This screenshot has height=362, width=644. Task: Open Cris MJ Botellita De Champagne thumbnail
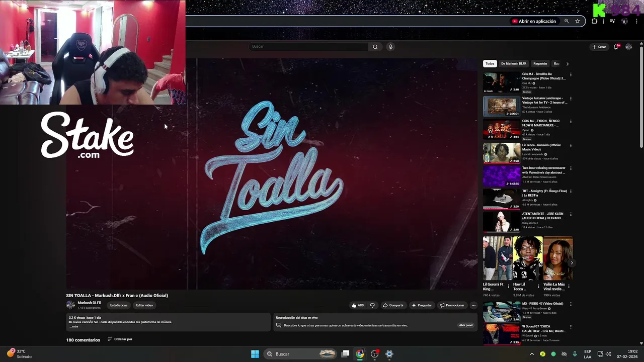click(x=502, y=82)
